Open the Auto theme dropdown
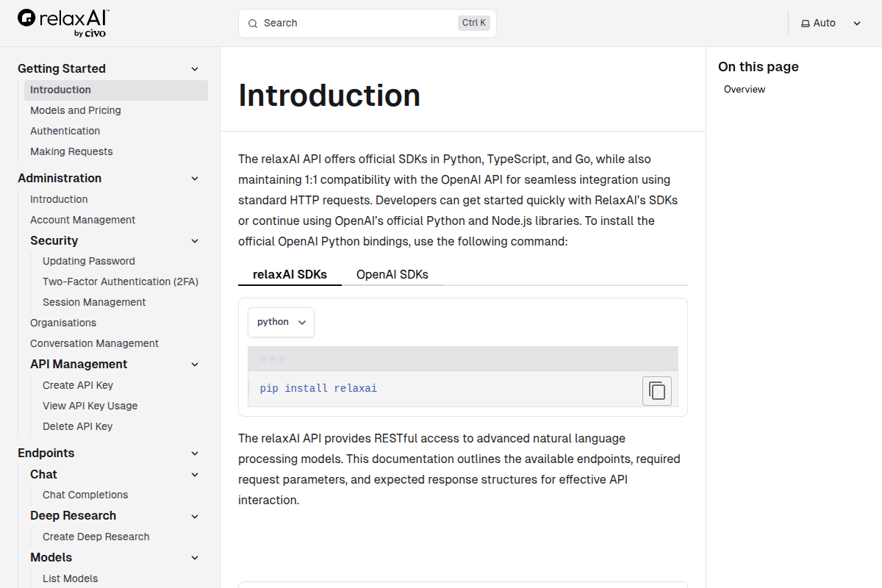This screenshot has width=882, height=588. point(831,24)
